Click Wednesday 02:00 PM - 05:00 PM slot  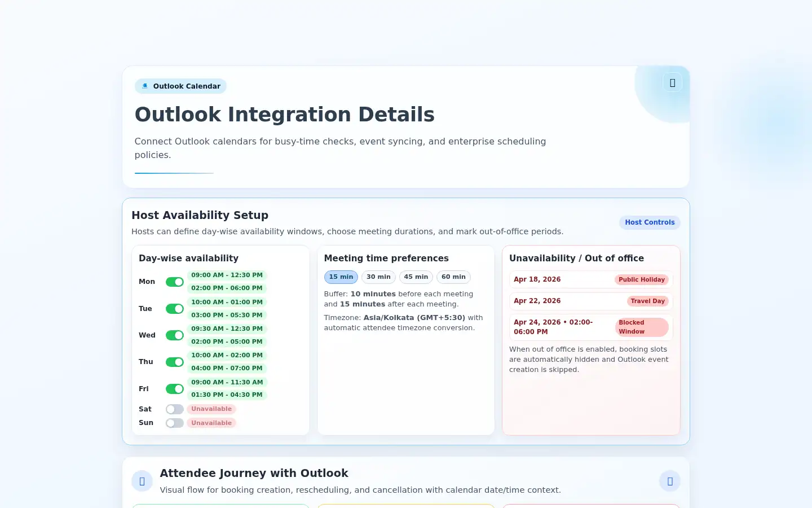227,341
